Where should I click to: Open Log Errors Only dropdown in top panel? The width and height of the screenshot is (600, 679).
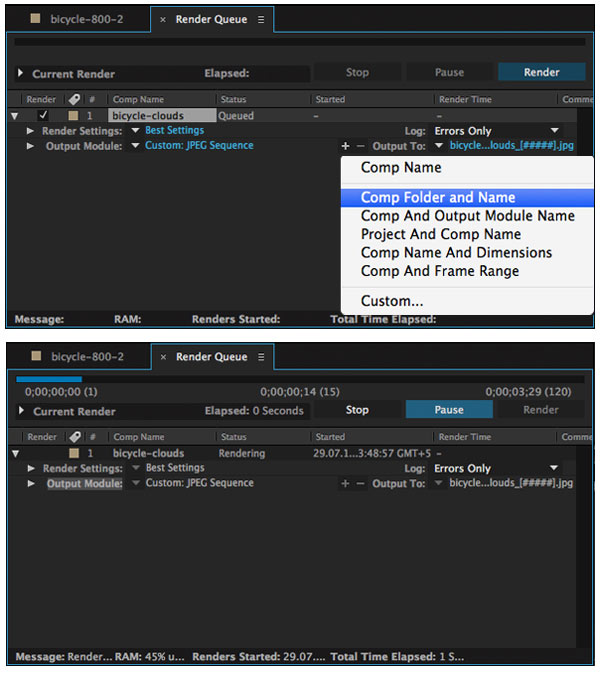click(x=497, y=131)
